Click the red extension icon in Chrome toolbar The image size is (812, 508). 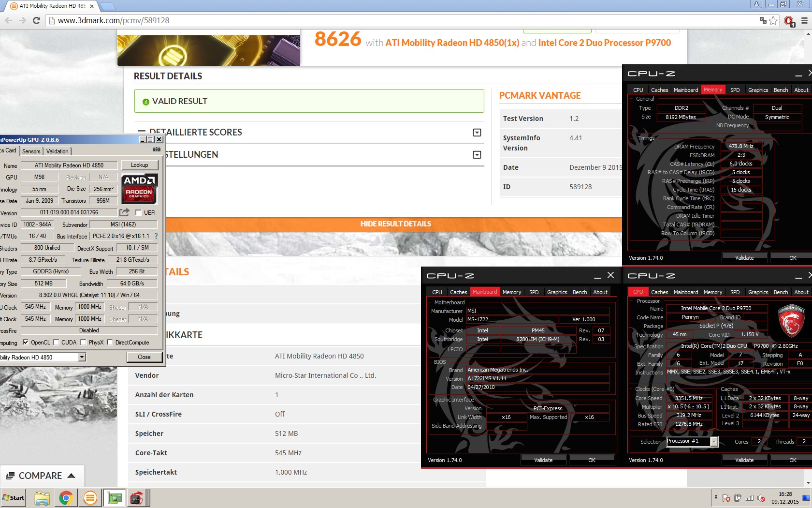pyautogui.click(x=789, y=21)
